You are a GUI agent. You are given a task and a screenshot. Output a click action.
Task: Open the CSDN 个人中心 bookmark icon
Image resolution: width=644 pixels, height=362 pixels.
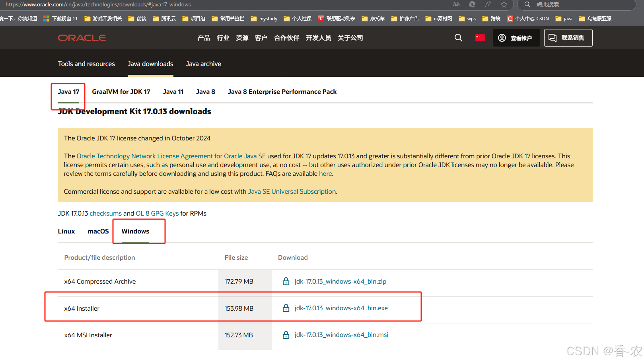[510, 18]
